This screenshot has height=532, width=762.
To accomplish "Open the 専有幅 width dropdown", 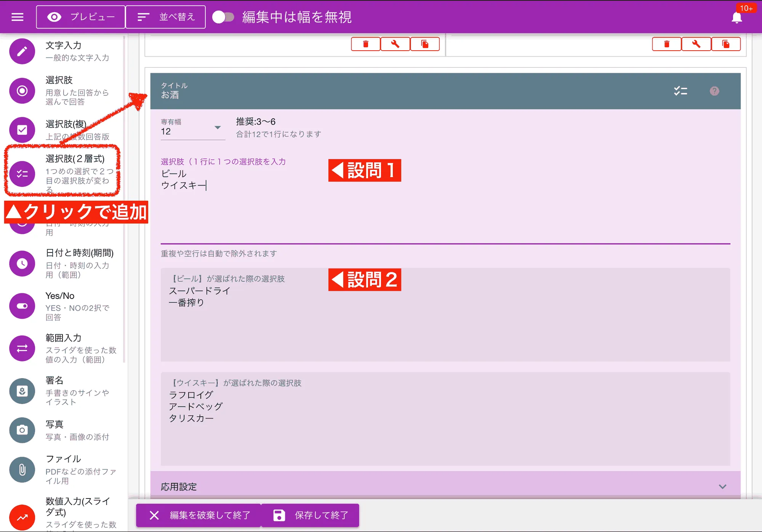I will pyautogui.click(x=218, y=128).
